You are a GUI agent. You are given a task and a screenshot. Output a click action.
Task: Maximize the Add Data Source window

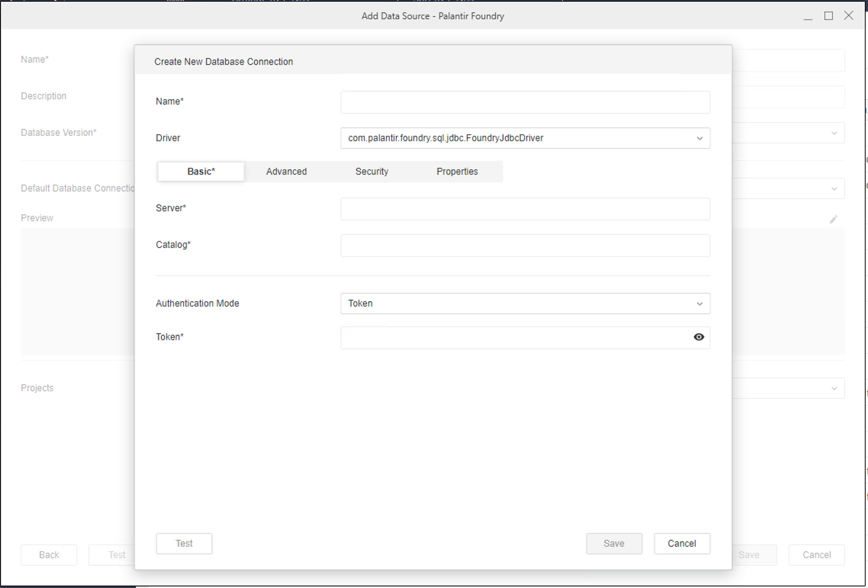(x=828, y=16)
